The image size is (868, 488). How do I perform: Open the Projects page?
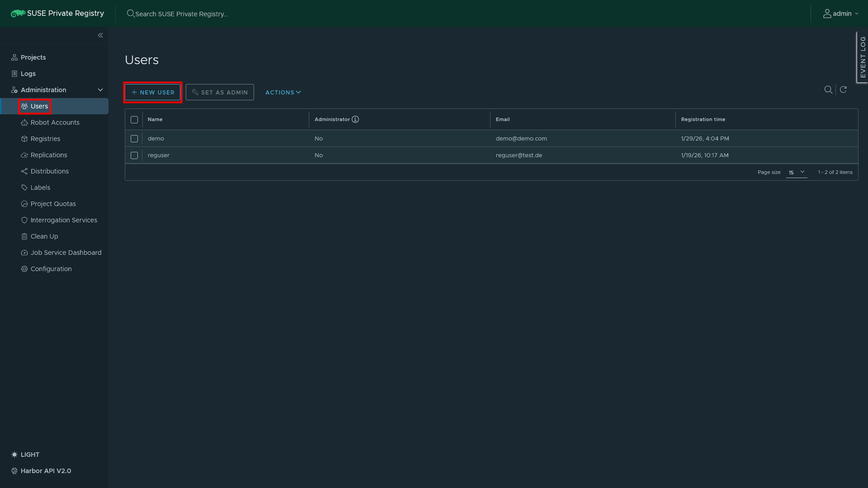(x=33, y=57)
